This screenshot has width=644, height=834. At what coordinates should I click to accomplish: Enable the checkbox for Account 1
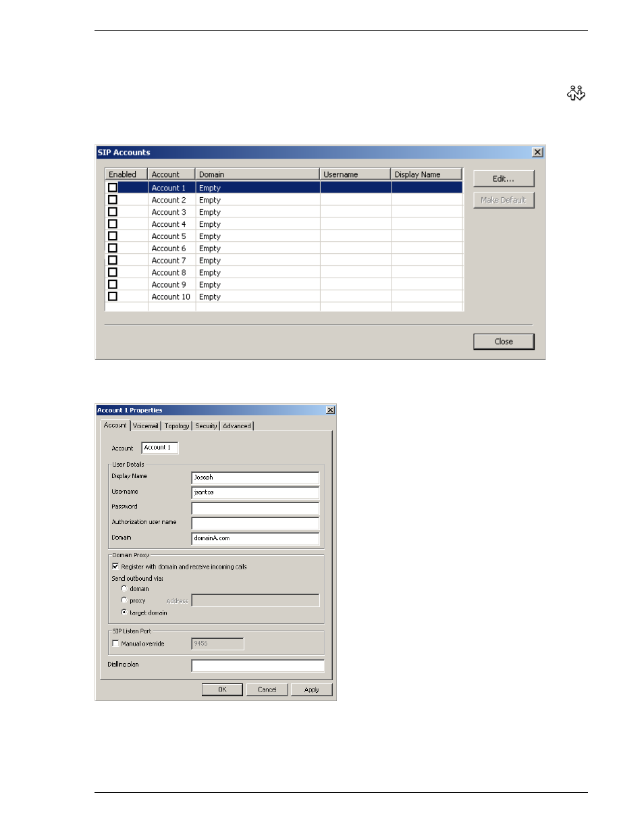point(113,188)
